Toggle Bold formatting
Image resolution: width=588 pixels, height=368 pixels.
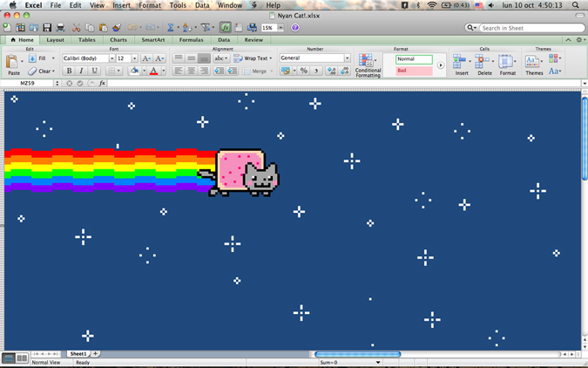coord(69,71)
